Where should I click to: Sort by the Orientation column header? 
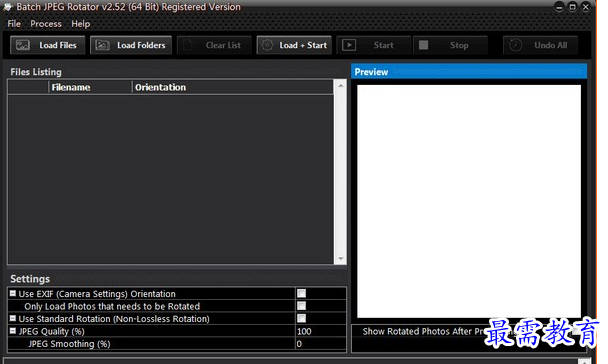tap(233, 87)
